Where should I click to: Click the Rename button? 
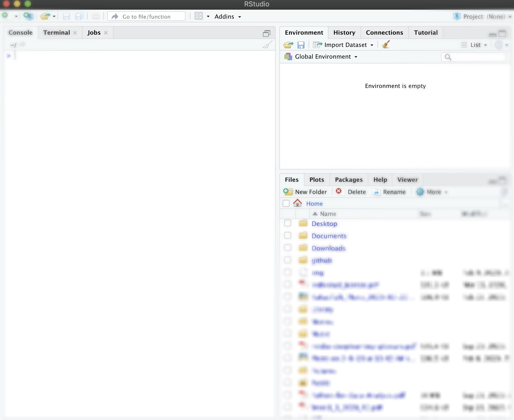click(389, 192)
